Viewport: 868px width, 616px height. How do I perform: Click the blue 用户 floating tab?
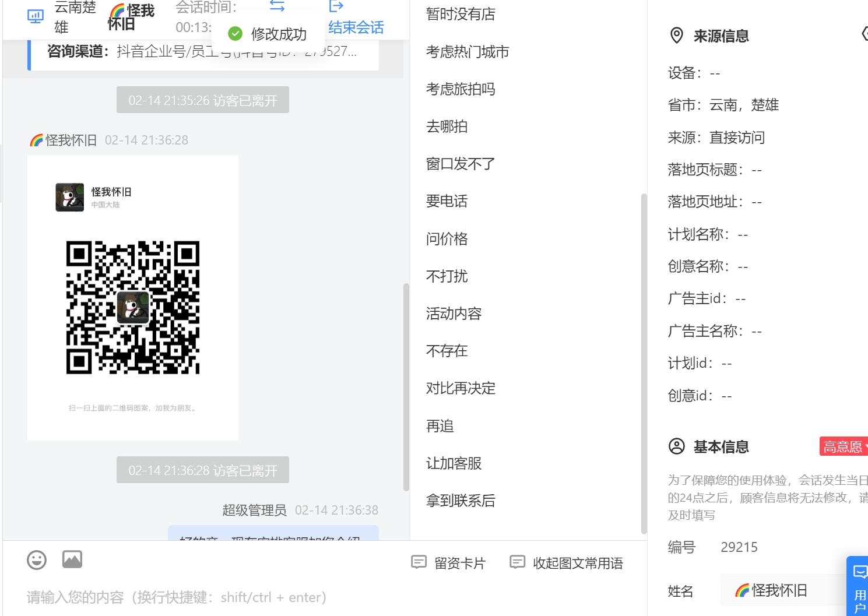pos(858,586)
